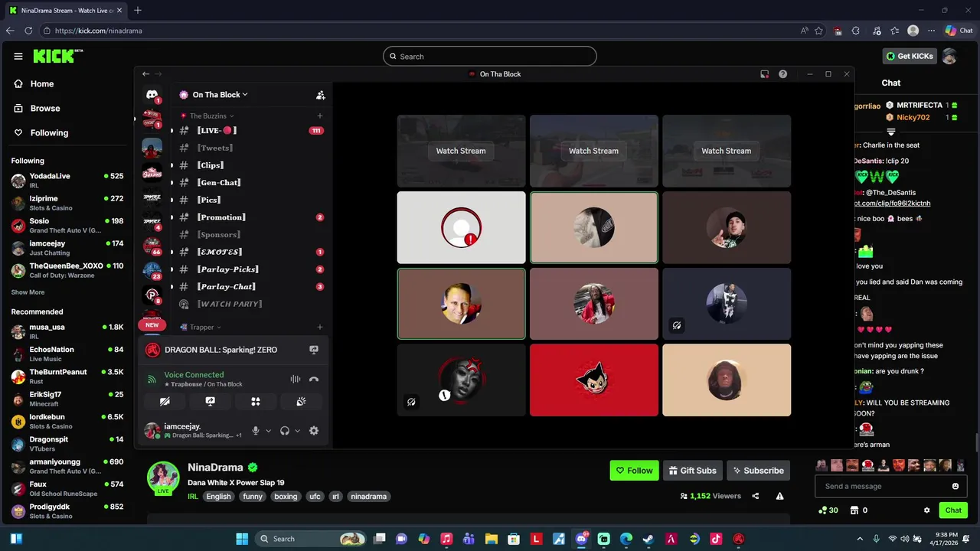This screenshot has height=551, width=980.
Task: Open The Buzzins server icon in Discord
Action: click(x=152, y=172)
